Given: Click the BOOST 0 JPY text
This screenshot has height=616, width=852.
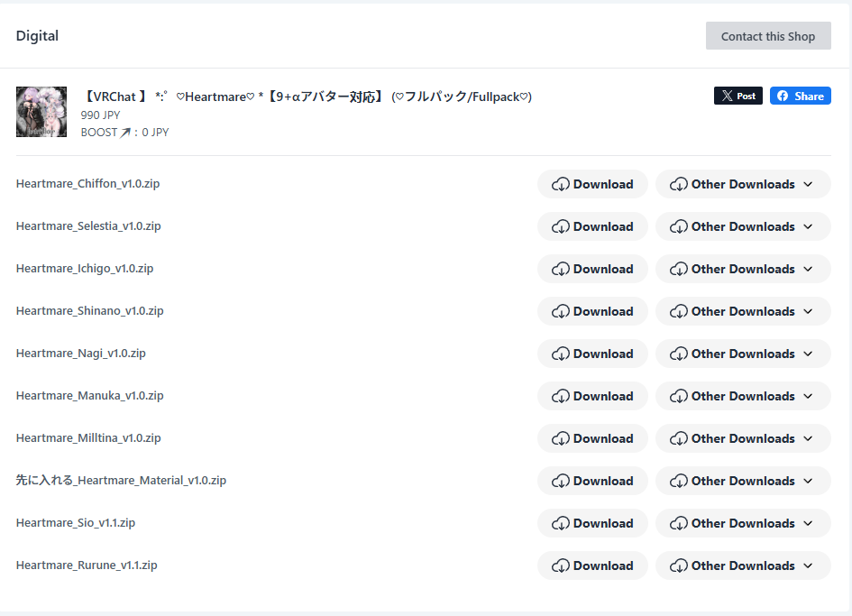Looking at the screenshot, I should click(125, 133).
